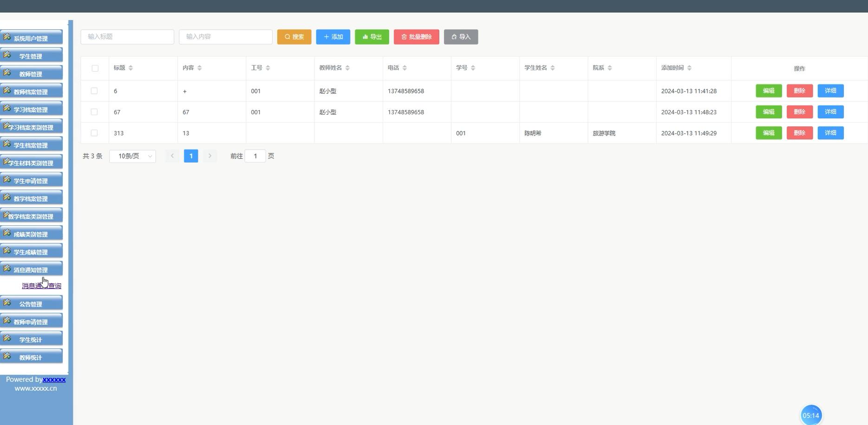The height and width of the screenshot is (425, 868).
Task: Click 编辑 on the first table row
Action: tap(769, 91)
